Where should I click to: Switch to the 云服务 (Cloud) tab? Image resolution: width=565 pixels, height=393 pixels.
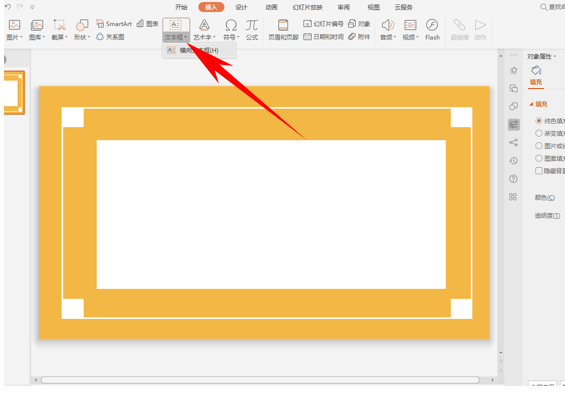click(404, 7)
